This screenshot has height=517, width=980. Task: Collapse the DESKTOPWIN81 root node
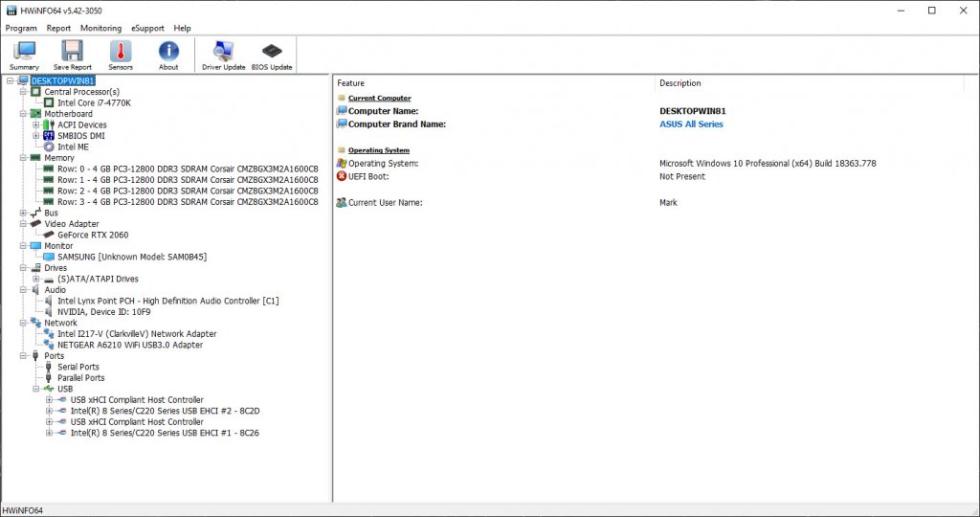point(10,80)
